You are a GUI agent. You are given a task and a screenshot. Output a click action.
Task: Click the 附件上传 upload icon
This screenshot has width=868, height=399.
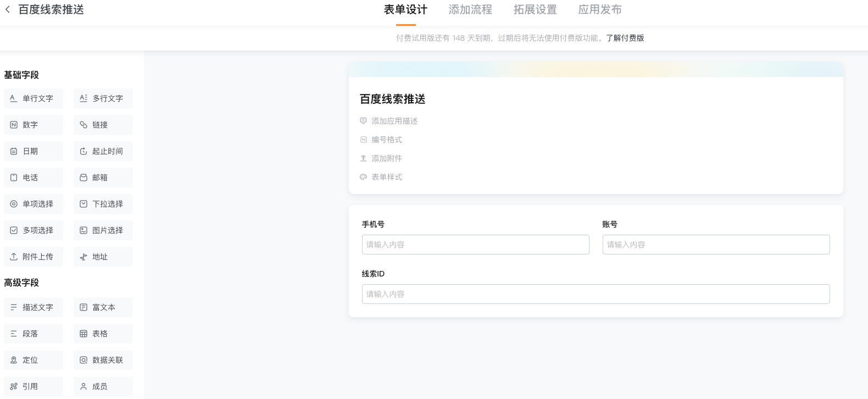14,257
